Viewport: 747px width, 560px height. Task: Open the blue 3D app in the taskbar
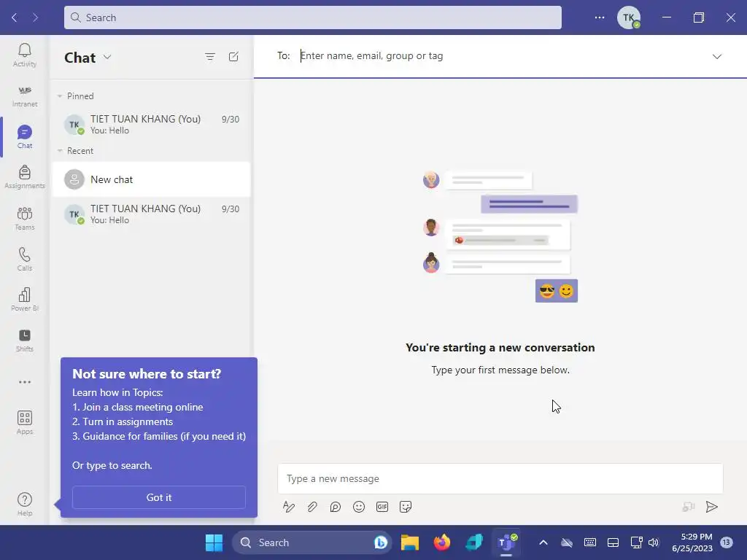tap(474, 542)
